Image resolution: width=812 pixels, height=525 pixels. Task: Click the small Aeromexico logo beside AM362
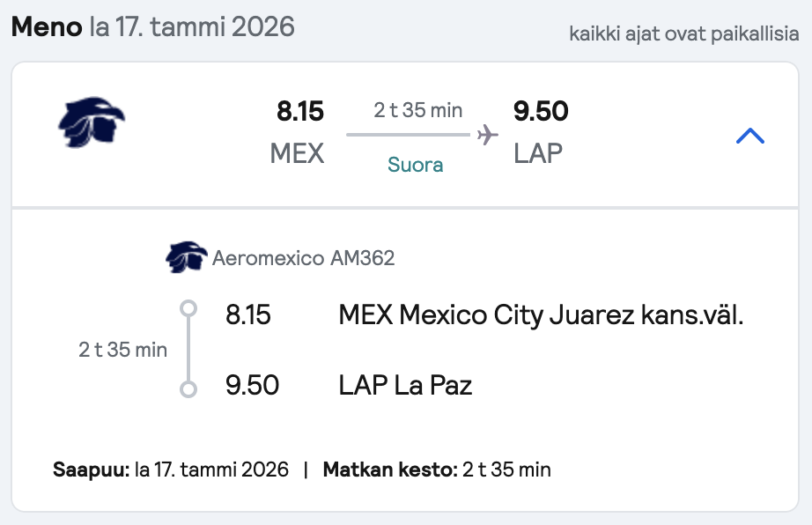pos(186,257)
